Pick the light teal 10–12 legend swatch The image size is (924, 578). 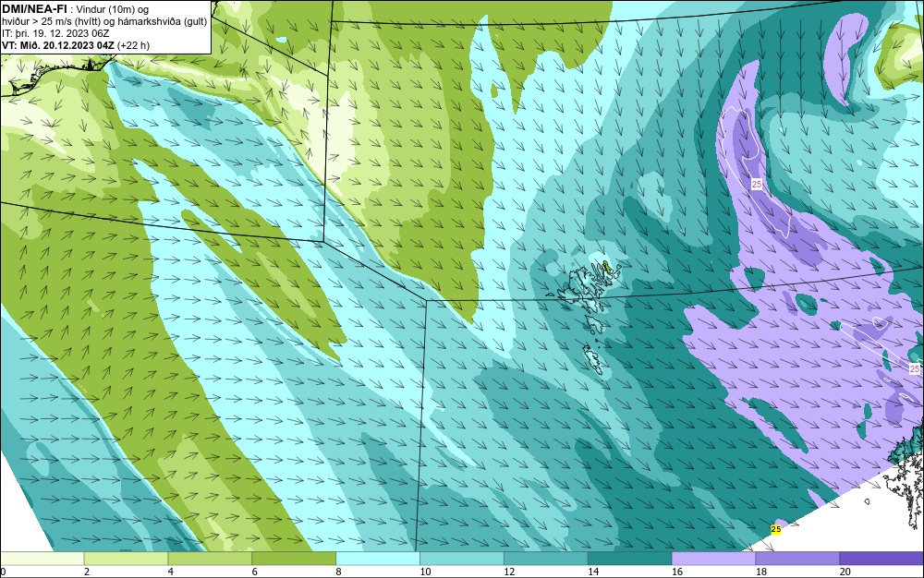pos(461,559)
